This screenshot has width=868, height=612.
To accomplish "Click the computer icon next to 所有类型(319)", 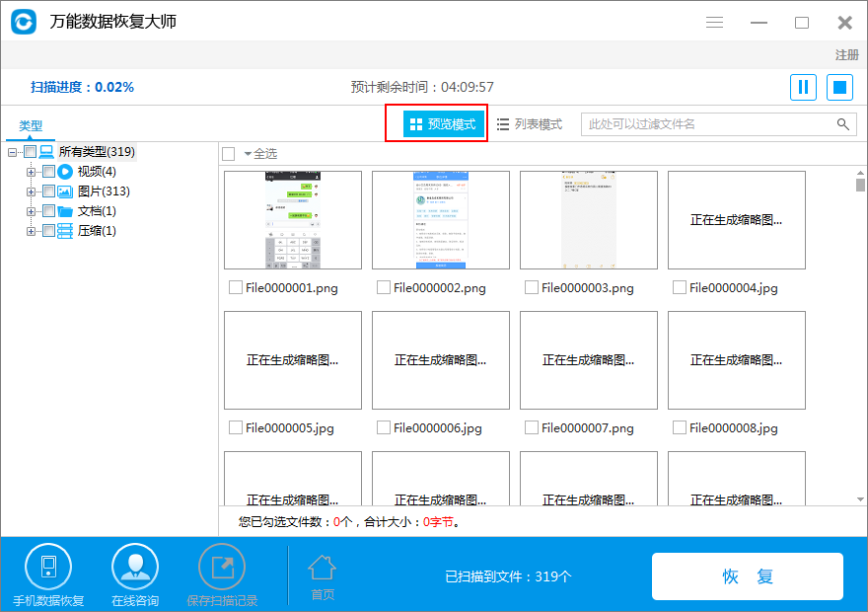I will 46,152.
